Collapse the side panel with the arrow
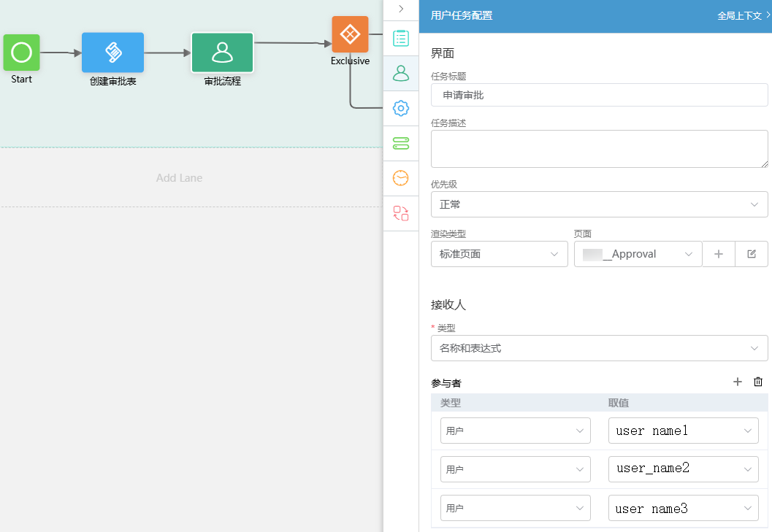 coord(401,9)
